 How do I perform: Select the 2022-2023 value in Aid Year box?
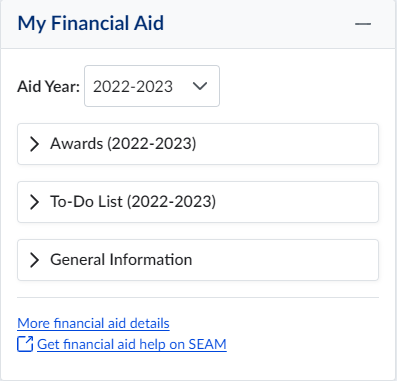(x=133, y=86)
